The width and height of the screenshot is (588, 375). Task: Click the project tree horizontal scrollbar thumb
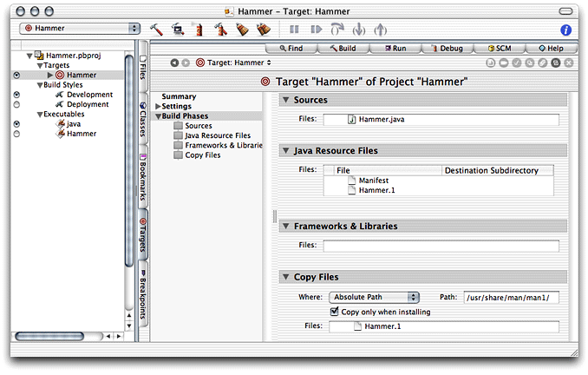[x=49, y=336]
